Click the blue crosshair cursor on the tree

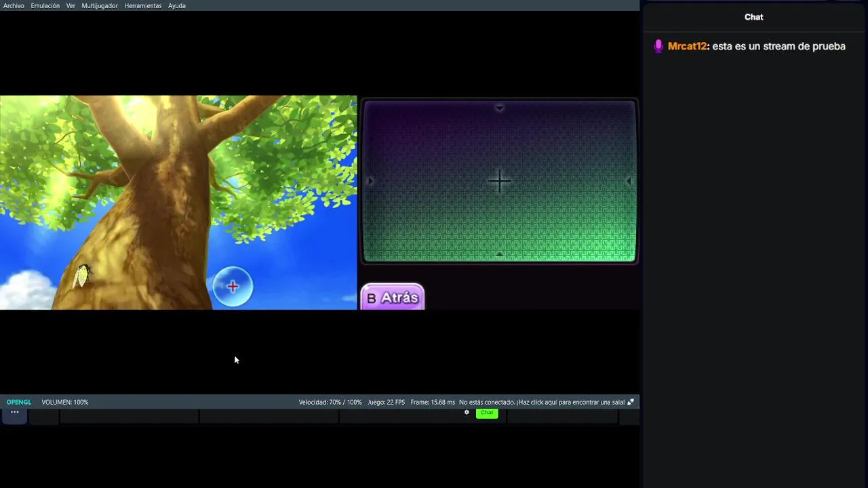pyautogui.click(x=233, y=287)
